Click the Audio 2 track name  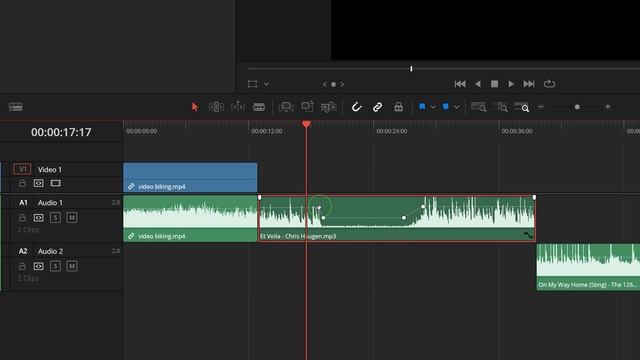pos(50,251)
